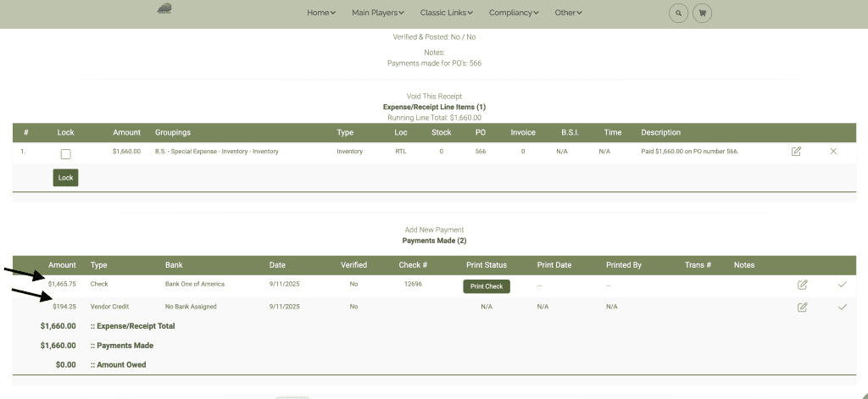Open the shopping cart icon
The image size is (868, 399).
click(x=702, y=14)
